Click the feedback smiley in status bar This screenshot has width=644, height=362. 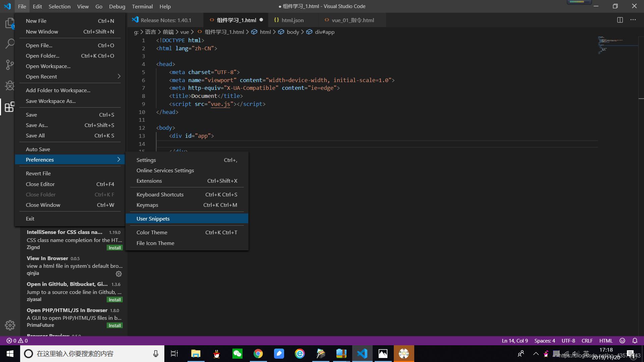(622, 341)
